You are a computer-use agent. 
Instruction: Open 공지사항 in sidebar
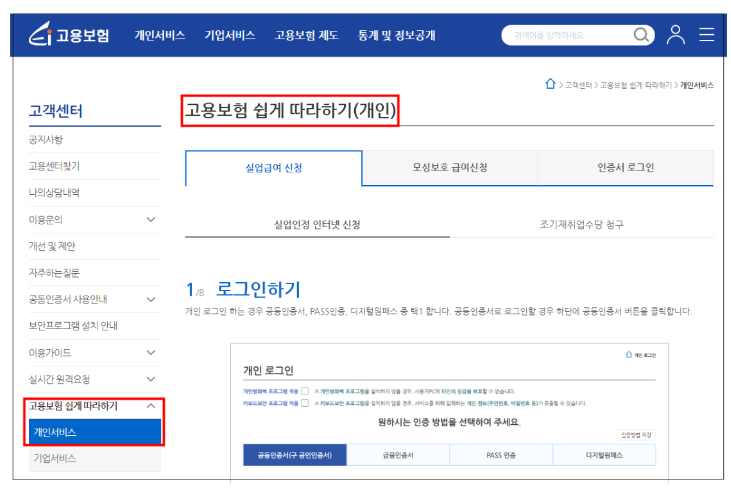coord(46,139)
